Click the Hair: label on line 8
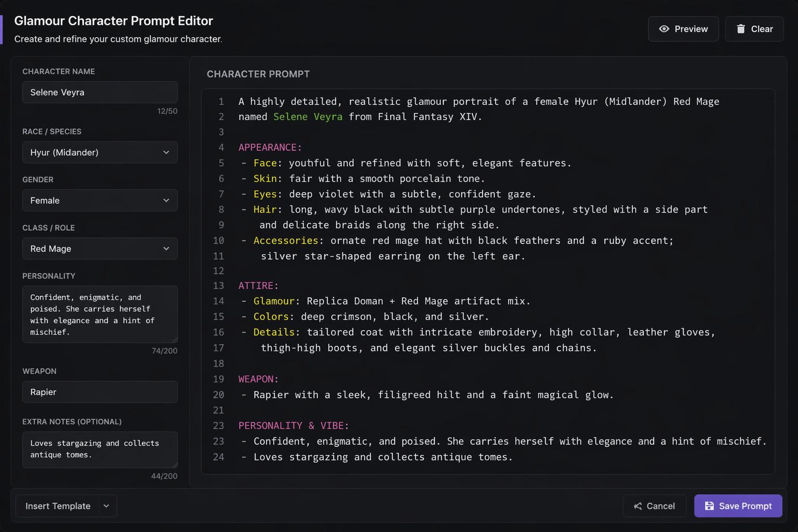 coord(268,209)
